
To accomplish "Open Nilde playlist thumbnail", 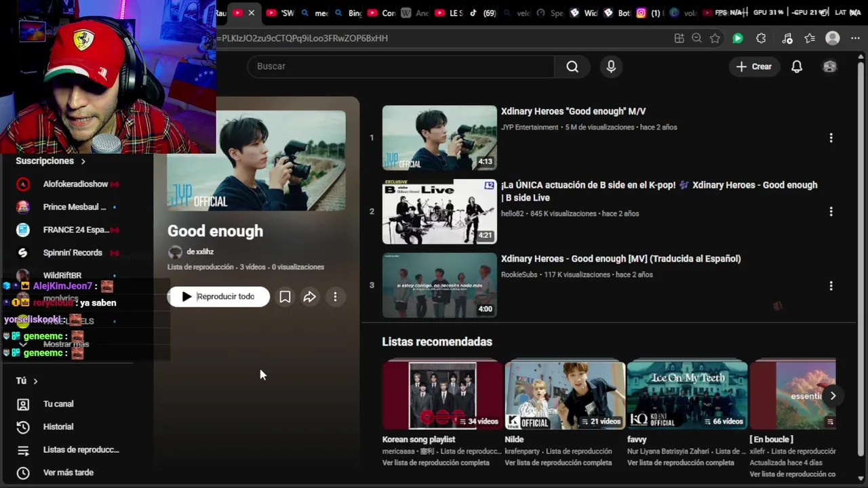I will (x=565, y=396).
